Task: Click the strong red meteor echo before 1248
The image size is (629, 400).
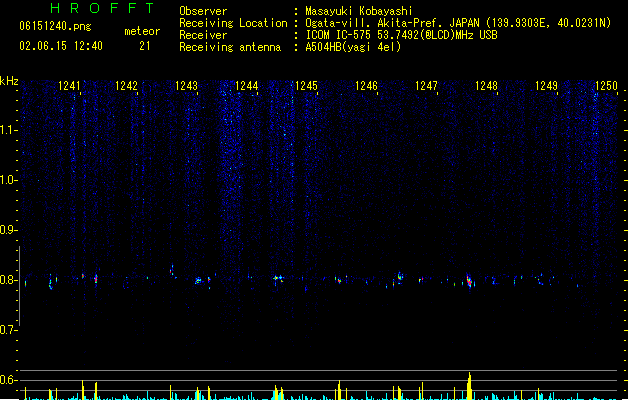Action: (469, 280)
